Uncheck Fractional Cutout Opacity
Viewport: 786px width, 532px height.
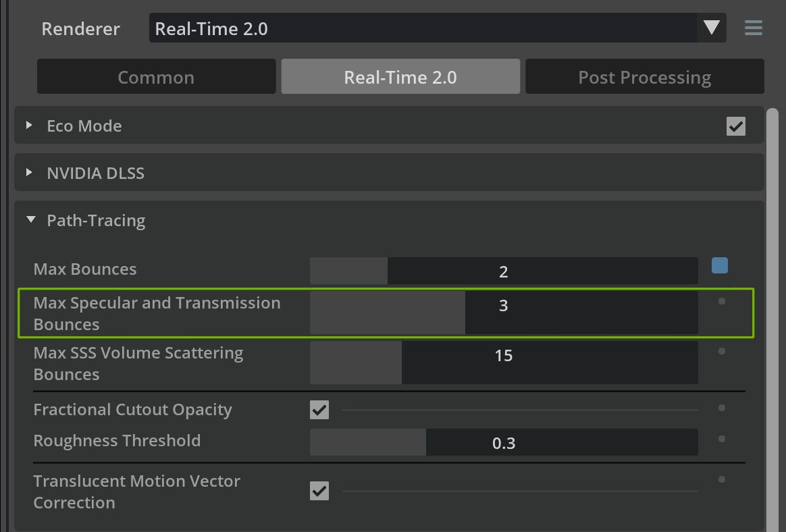pos(319,410)
